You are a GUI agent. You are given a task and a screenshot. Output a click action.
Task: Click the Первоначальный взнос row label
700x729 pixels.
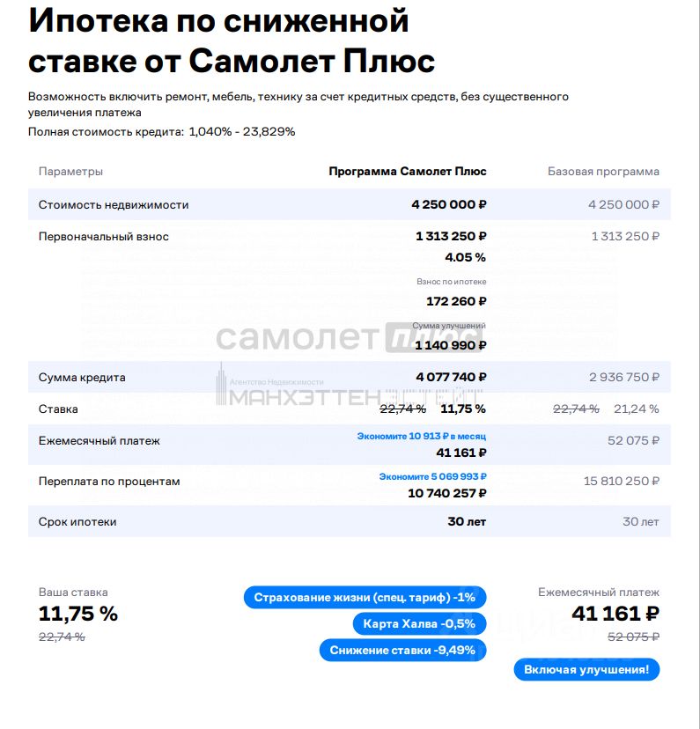coord(104,237)
